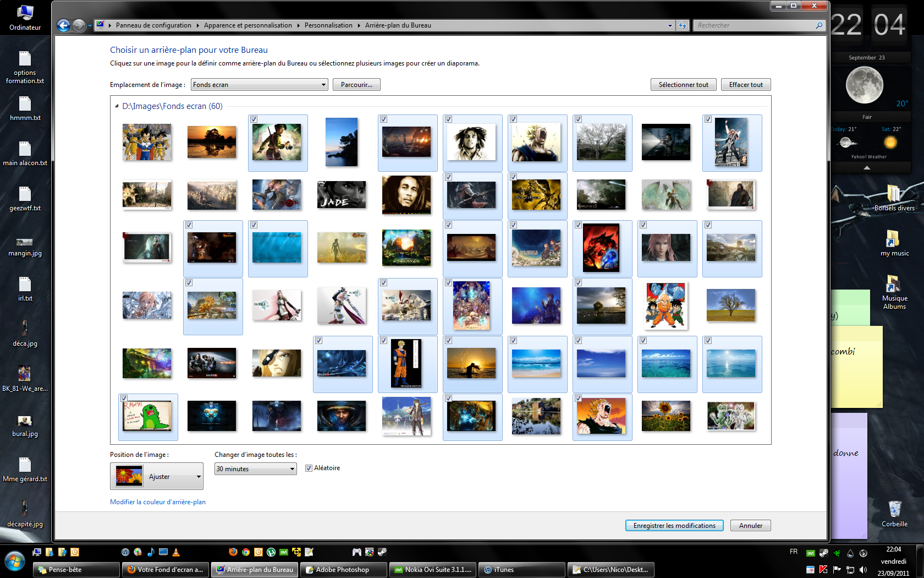Uncheck the green RAWR dinosaur wallpaper checkbox
Image resolution: width=924 pixels, height=578 pixels.
124,398
